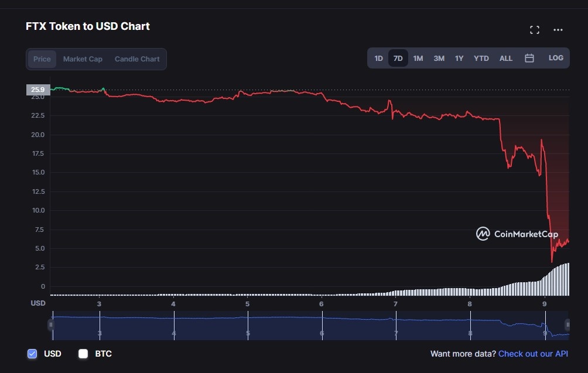588x373 pixels.
Task: Show YTD time range
Action: (481, 59)
